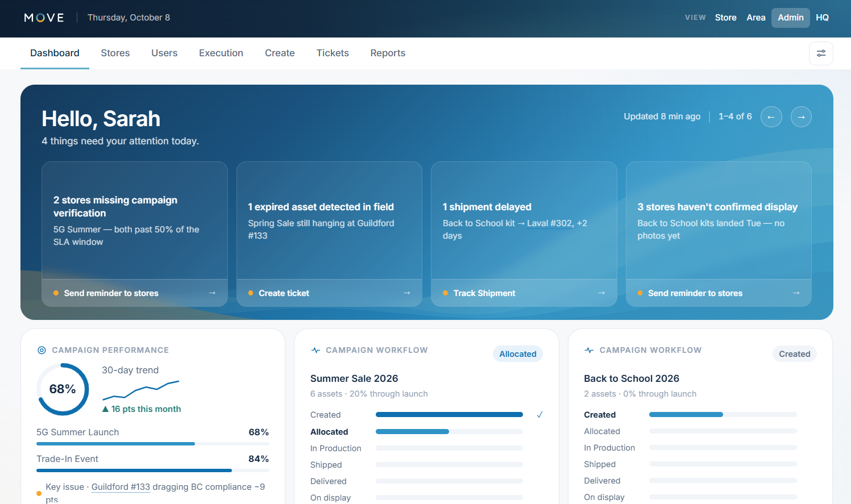Open the Laval #302 link
851x504 pixels.
tap(550, 223)
